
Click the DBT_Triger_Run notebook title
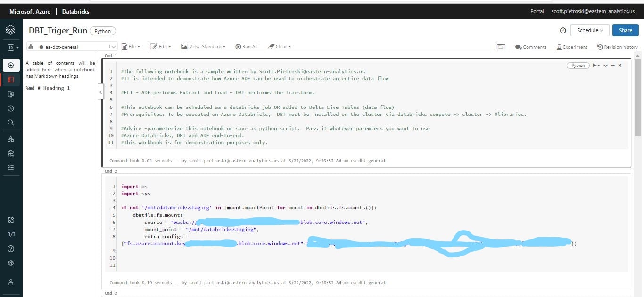58,31
